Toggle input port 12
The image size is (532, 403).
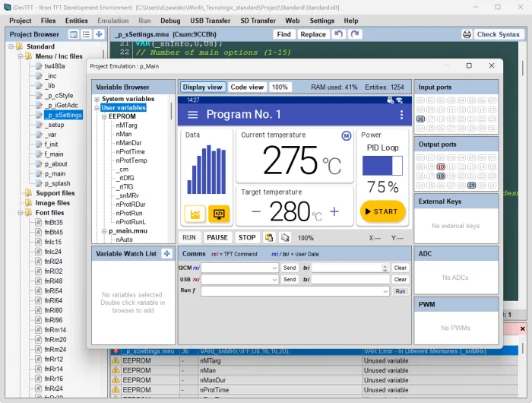point(461,109)
